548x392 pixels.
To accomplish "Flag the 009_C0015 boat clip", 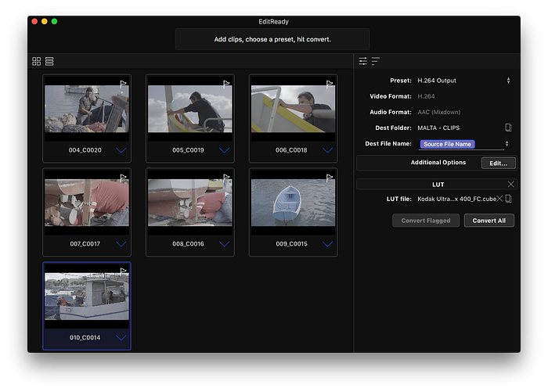I will 330,178.
